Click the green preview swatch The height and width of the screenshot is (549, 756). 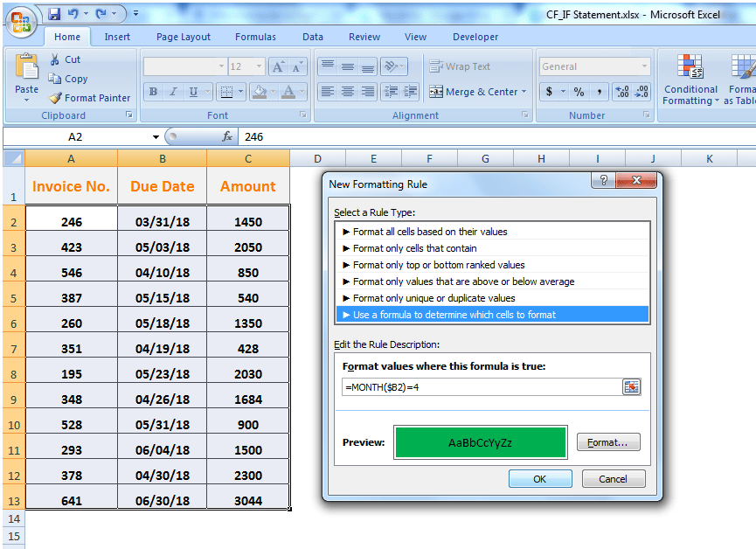coord(480,442)
